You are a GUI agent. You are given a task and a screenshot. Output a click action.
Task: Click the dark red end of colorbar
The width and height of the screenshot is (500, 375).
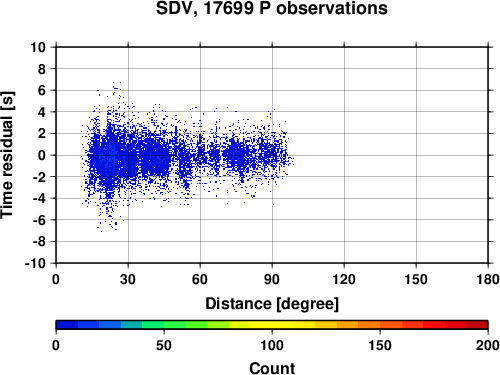point(477,325)
